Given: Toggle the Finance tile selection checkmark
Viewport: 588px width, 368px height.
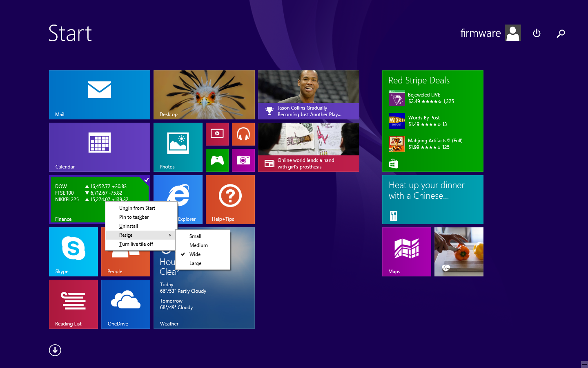Looking at the screenshot, I should 146,180.
